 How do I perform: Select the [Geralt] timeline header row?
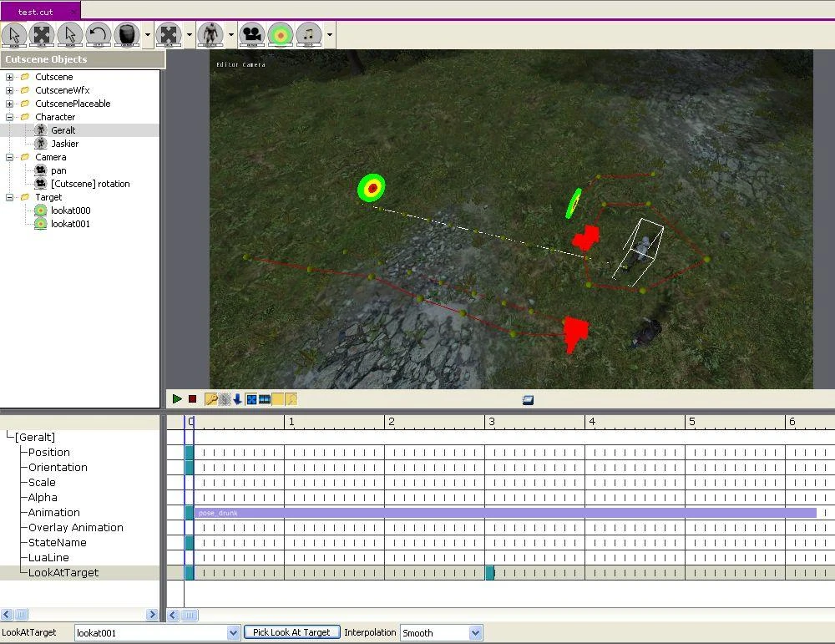[x=35, y=438]
